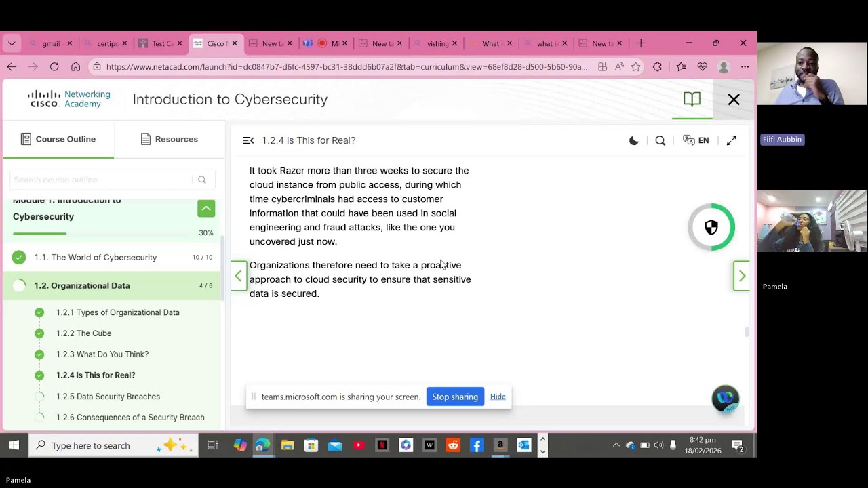Screen dimensions: 868x488
Task: Open 1.2.5 Data Security Breaches
Action: coord(108,396)
